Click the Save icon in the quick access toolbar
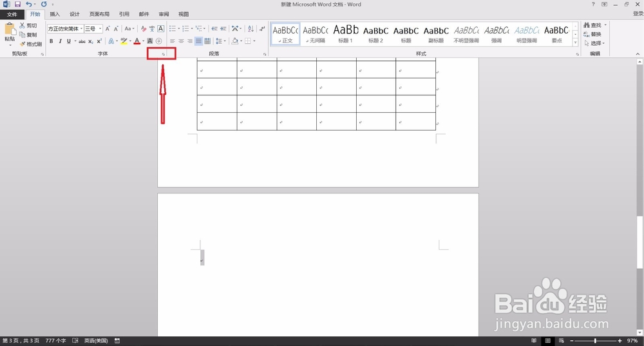The height and width of the screenshot is (346, 644). tap(17, 4)
